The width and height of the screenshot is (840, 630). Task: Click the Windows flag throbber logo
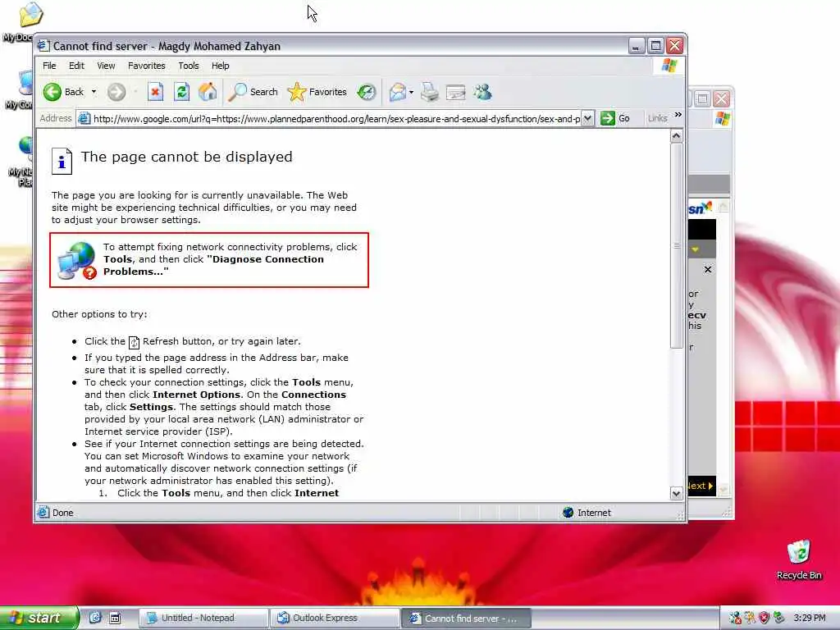tap(669, 66)
